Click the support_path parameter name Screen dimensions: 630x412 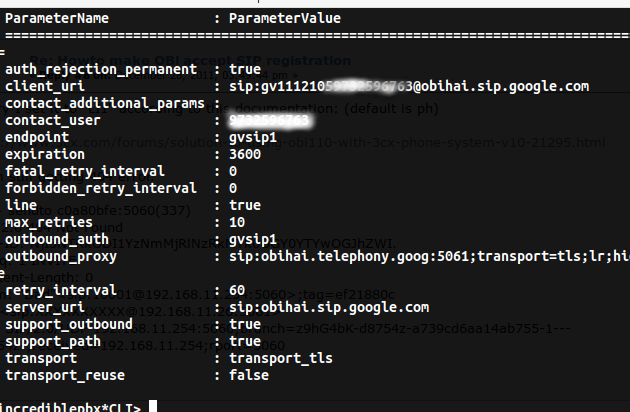[53, 342]
